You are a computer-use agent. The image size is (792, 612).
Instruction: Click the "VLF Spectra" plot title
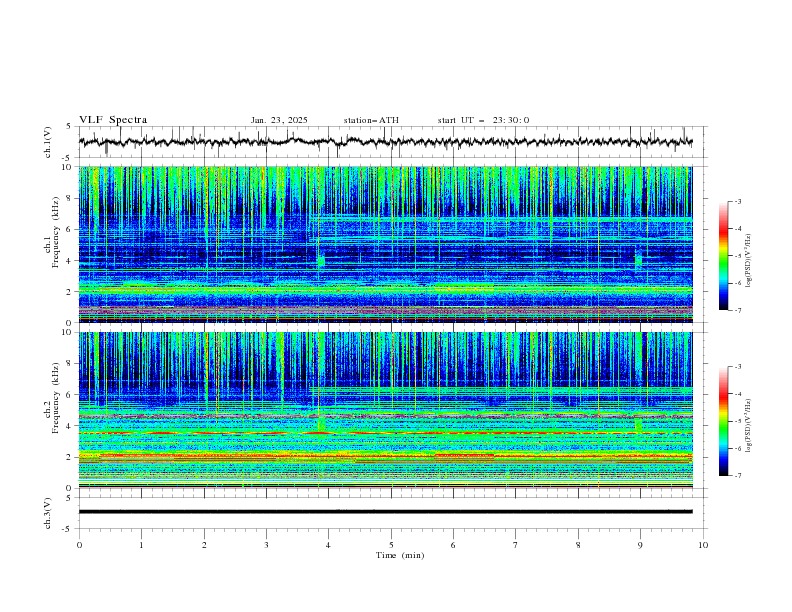coord(113,120)
